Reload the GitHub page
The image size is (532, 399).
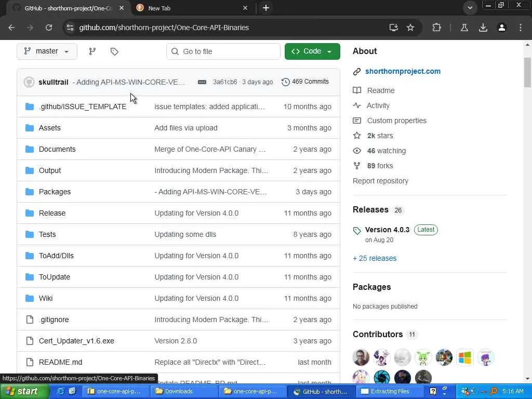tap(49, 28)
